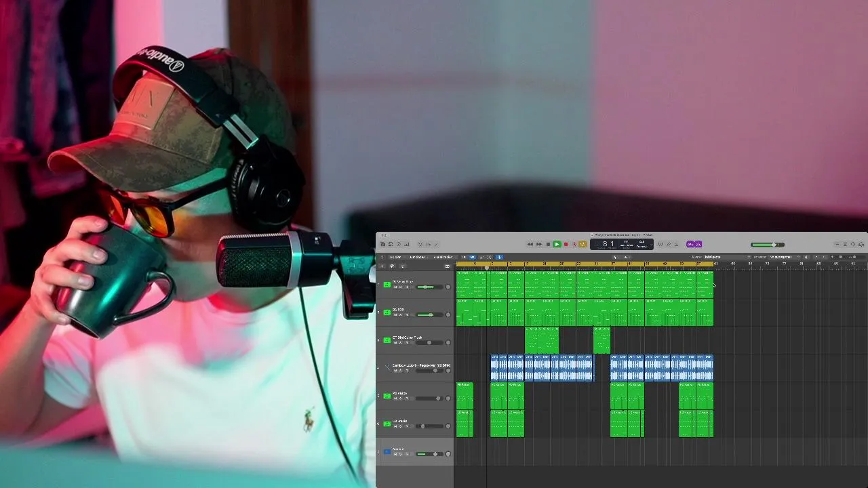Toggle the yellow Cycle mode button
This screenshot has width=868, height=488.
tap(583, 244)
